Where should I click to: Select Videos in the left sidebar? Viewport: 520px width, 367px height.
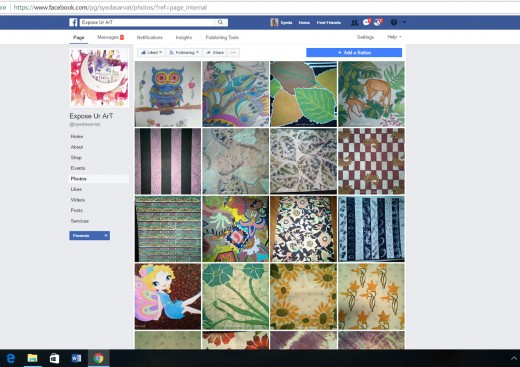(x=78, y=200)
